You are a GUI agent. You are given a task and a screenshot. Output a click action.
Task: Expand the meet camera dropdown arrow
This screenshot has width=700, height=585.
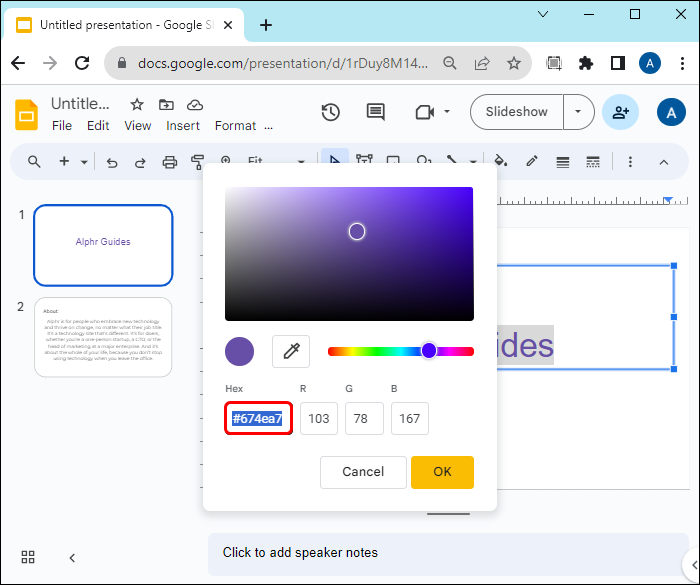(x=447, y=112)
